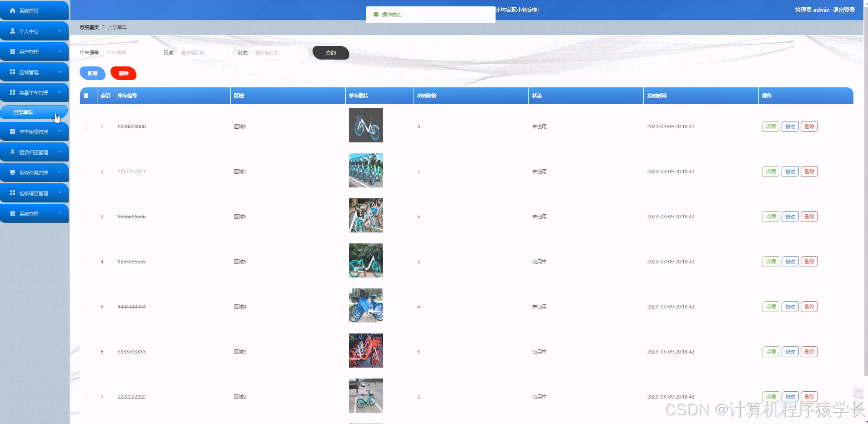The image size is (868, 424).
Task: Select the 共享单车 submenu item
Action: pyautogui.click(x=34, y=112)
